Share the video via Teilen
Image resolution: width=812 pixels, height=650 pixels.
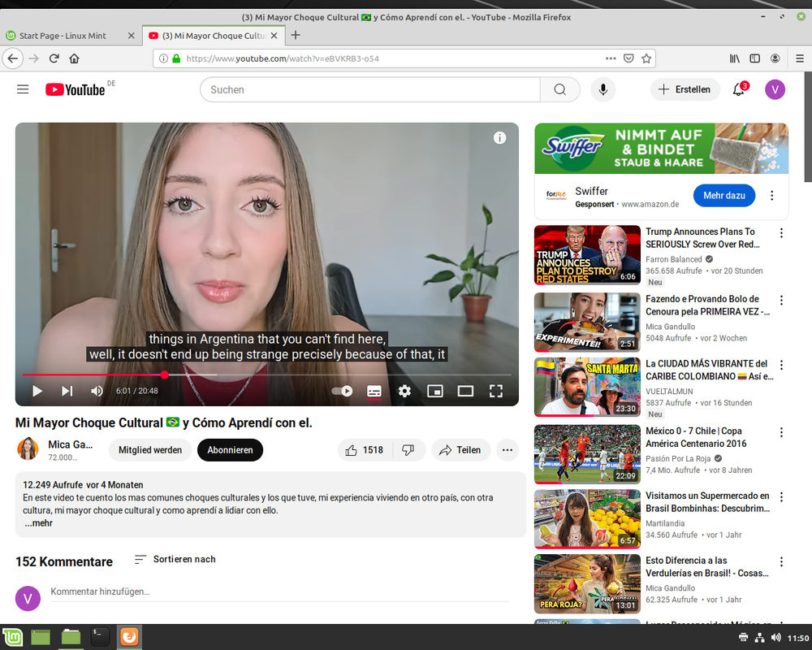(x=460, y=450)
